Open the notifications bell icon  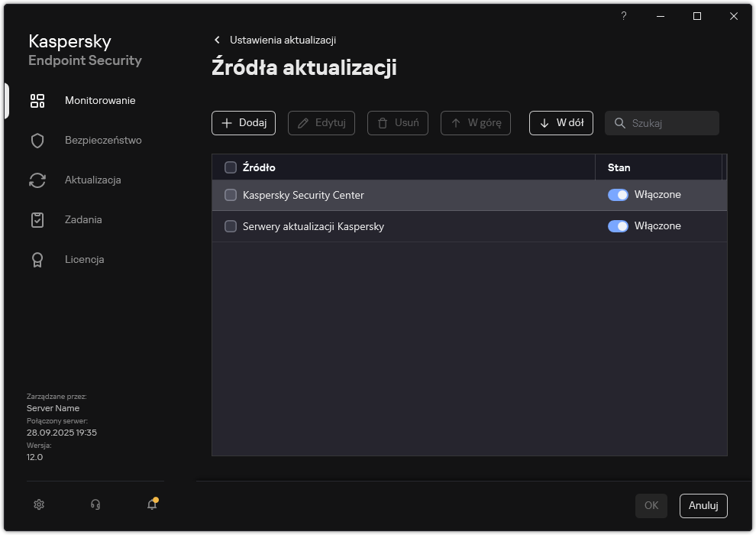click(x=152, y=504)
